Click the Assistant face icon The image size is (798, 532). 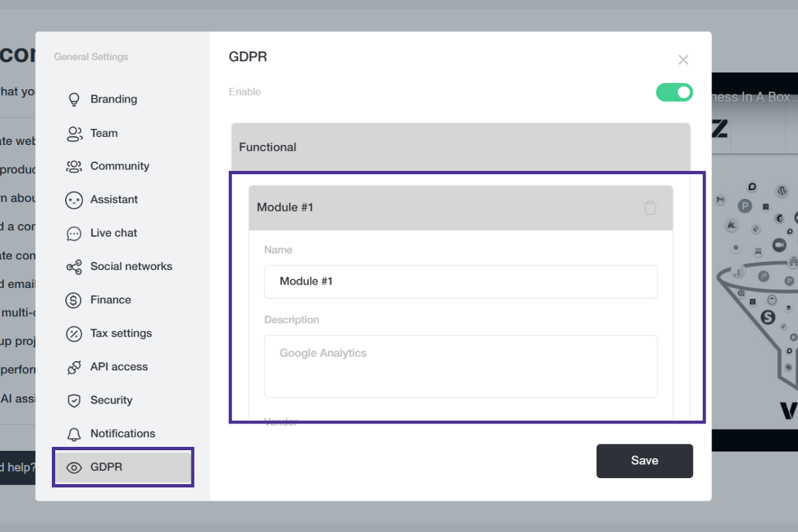tap(74, 200)
